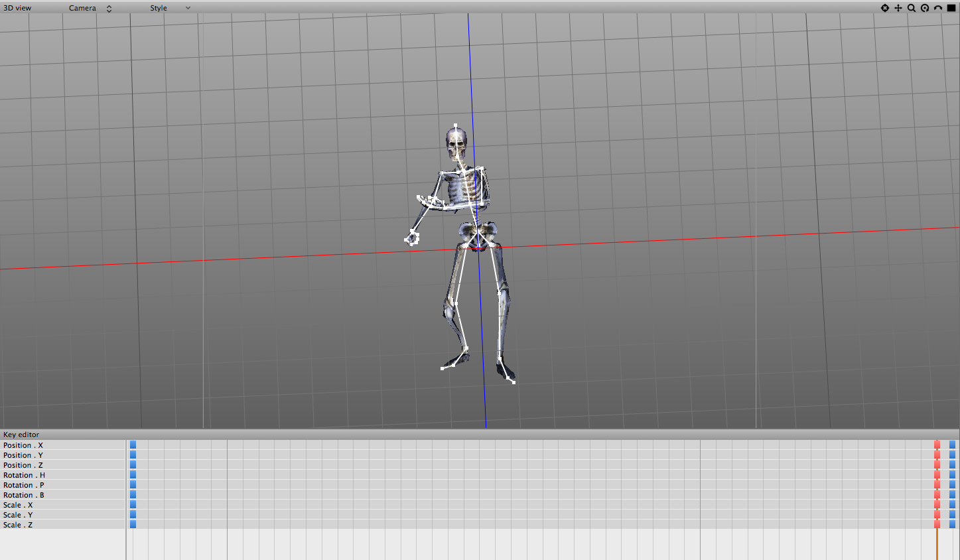960x560 pixels.
Task: Select the circular orbit rotate view icon
Action: (924, 8)
